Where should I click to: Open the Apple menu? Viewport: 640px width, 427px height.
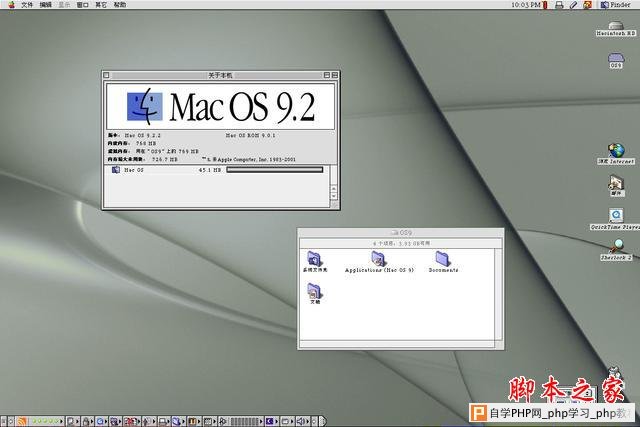tap(11, 5)
